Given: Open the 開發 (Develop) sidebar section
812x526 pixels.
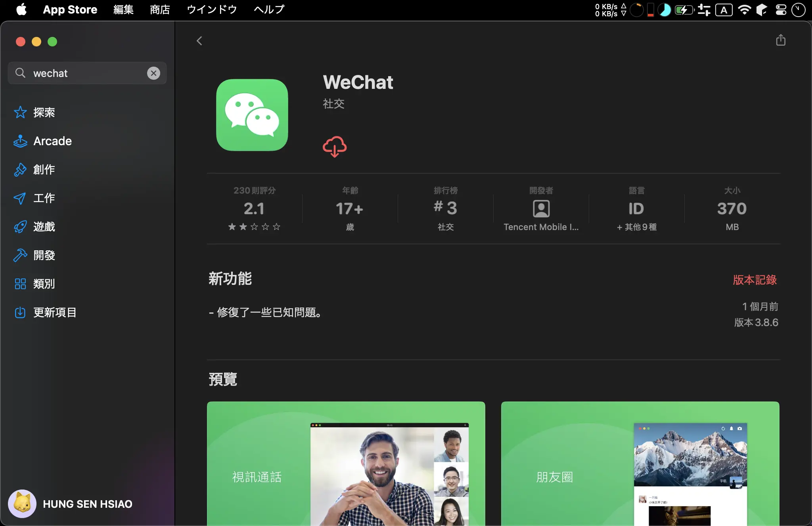Looking at the screenshot, I should coord(87,255).
